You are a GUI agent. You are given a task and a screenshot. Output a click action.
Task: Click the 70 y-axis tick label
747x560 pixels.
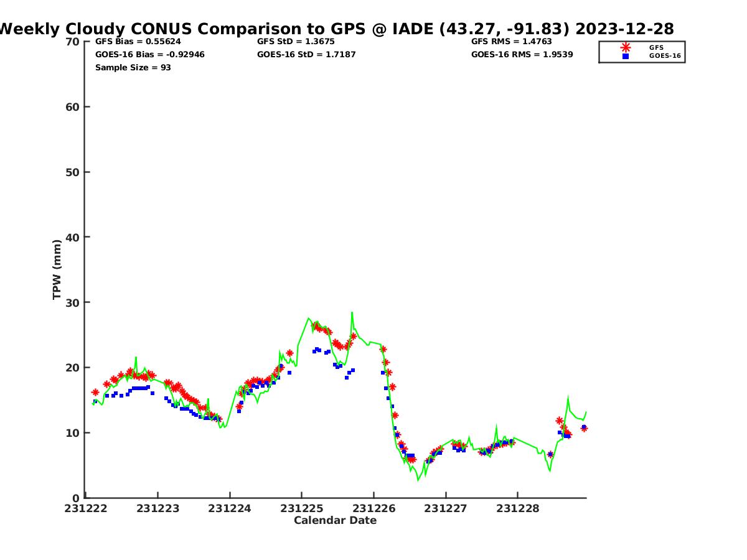tap(73, 42)
